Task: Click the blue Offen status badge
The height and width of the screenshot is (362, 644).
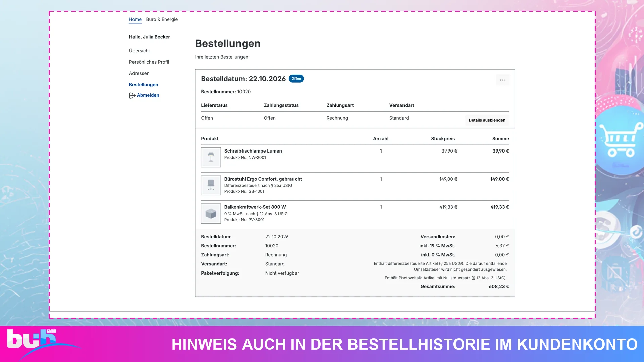Action: tap(296, 79)
